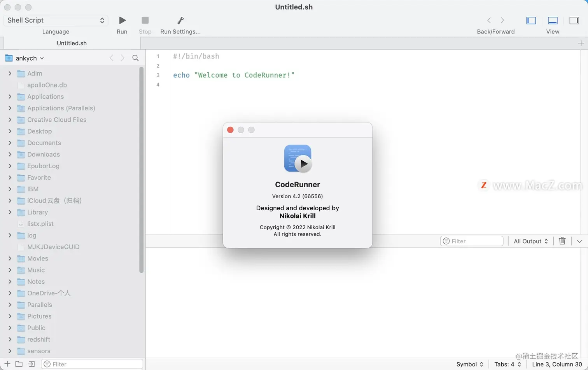The image size is (588, 370).
Task: Click the sidebar bottom arrow-into-box icon
Action: (x=31, y=364)
